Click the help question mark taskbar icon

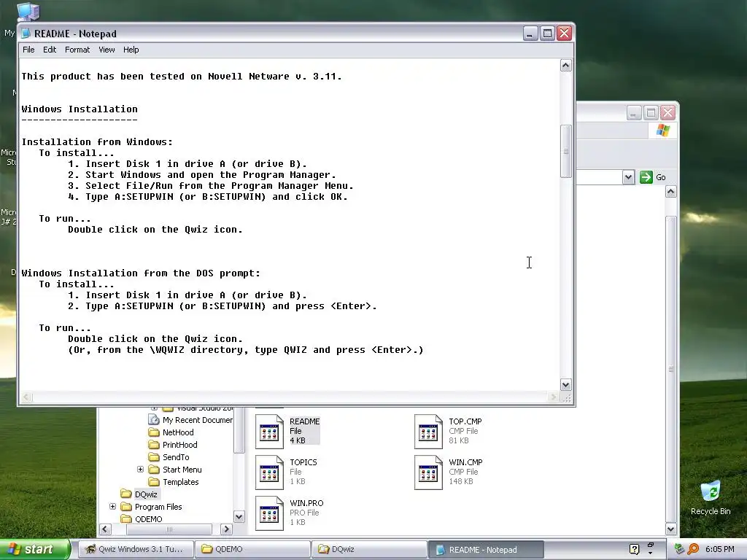point(634,549)
